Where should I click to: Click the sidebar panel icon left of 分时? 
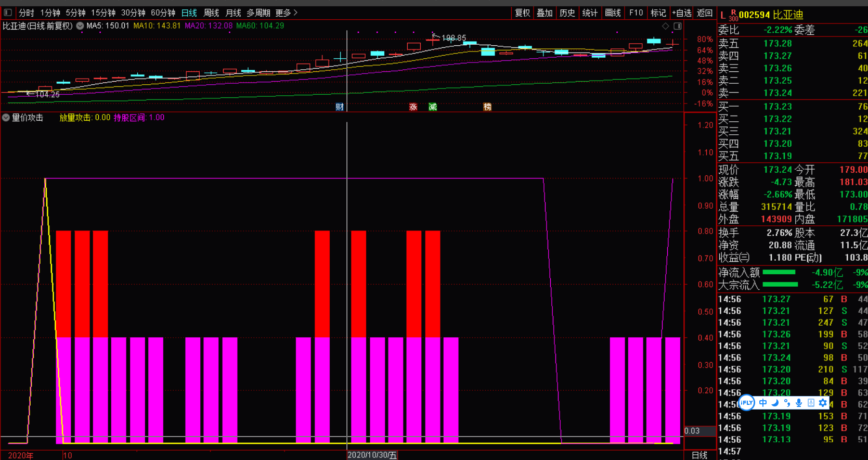click(8, 12)
